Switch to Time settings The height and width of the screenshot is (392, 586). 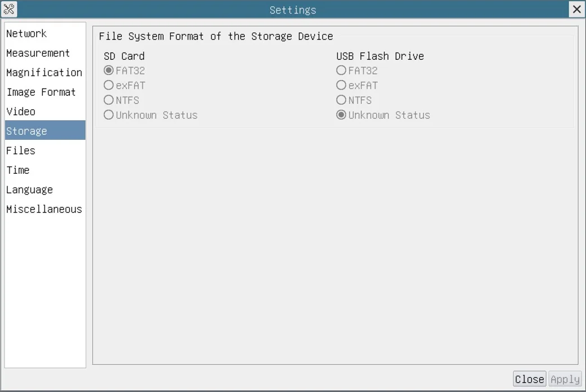(18, 170)
